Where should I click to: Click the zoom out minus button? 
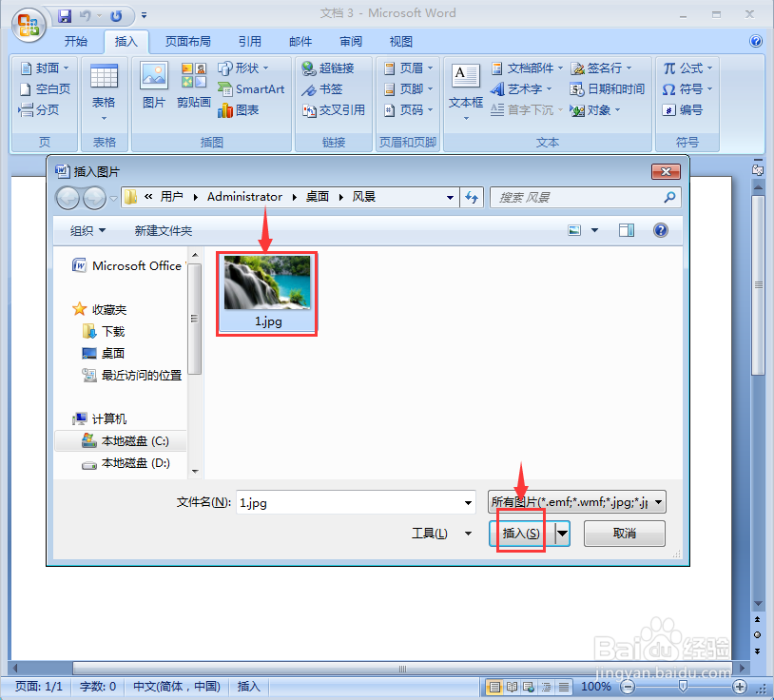click(628, 686)
